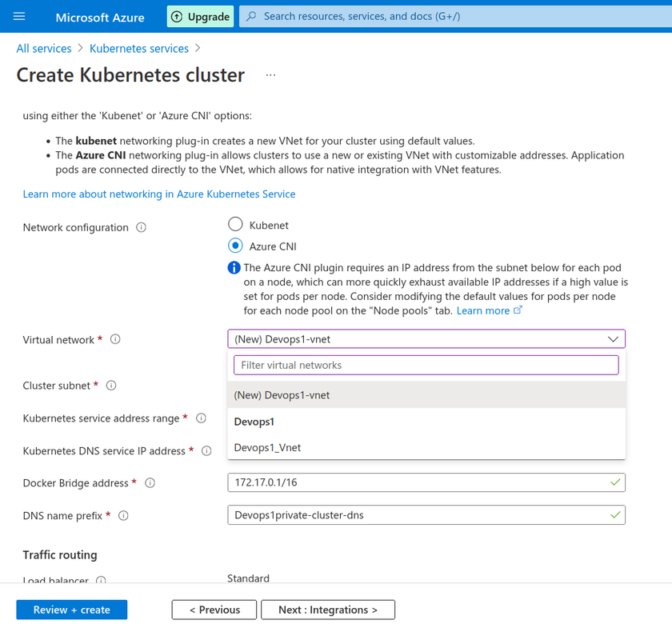Click Next : Integrations button
Viewport: 672px width, 640px height.
click(x=328, y=610)
